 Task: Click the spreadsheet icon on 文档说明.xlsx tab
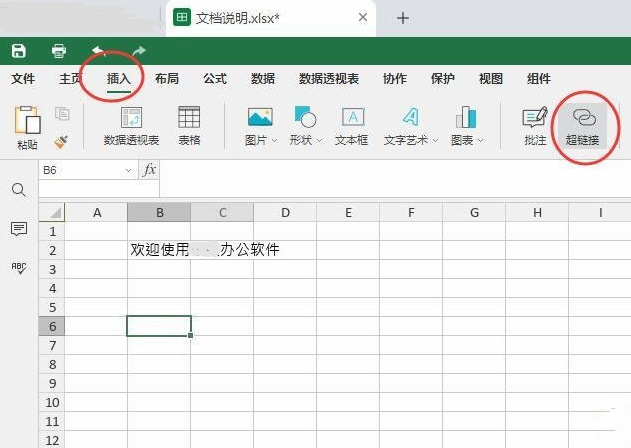pyautogui.click(x=182, y=17)
